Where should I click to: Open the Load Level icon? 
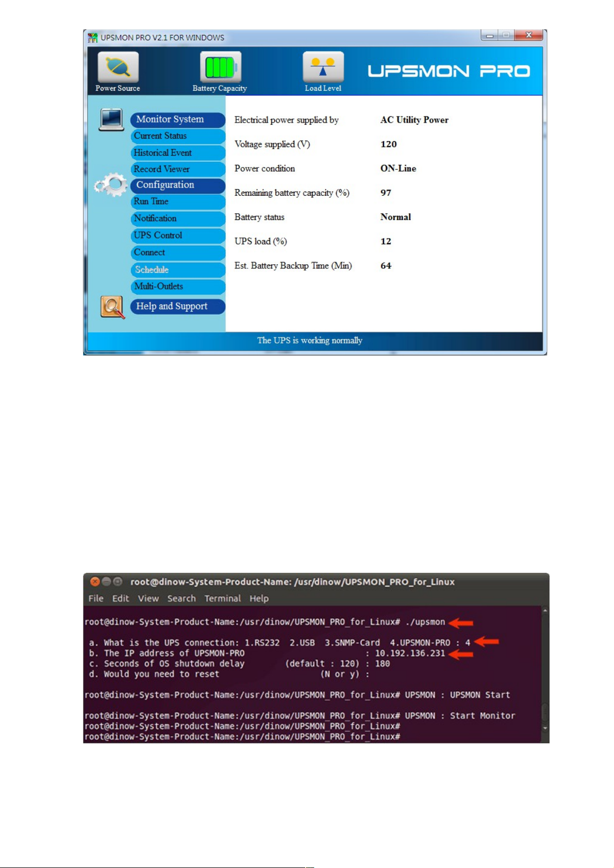(323, 67)
